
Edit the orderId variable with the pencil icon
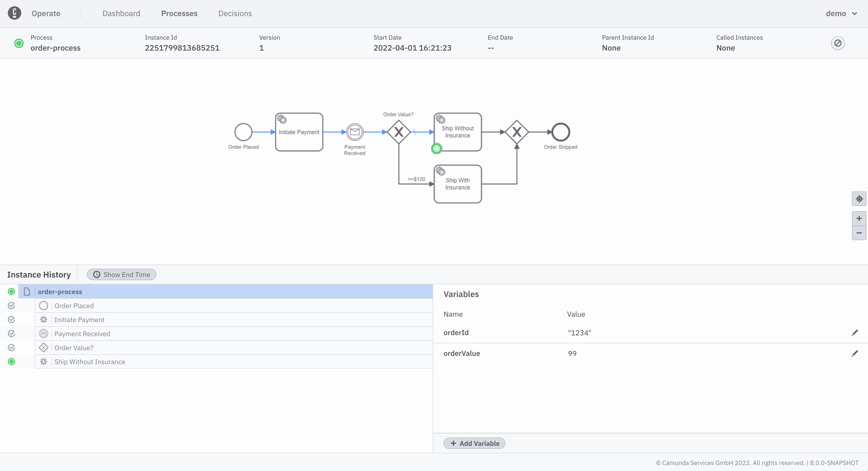coord(855,333)
